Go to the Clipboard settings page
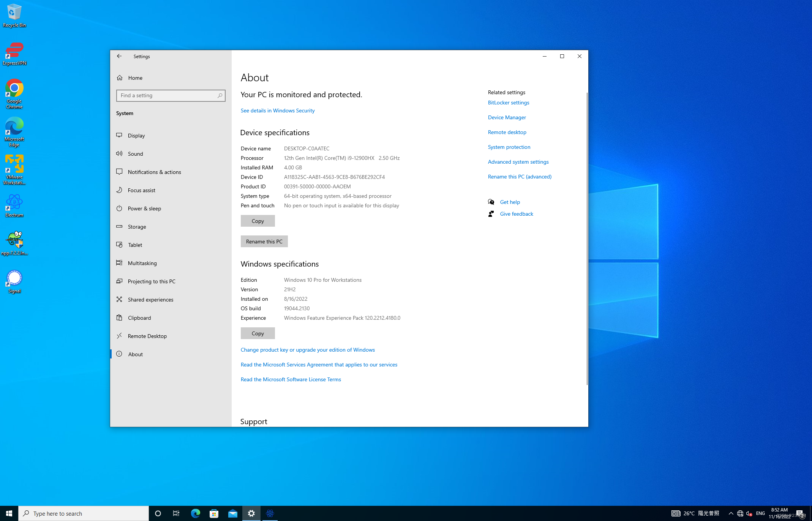The width and height of the screenshot is (812, 521). (139, 318)
